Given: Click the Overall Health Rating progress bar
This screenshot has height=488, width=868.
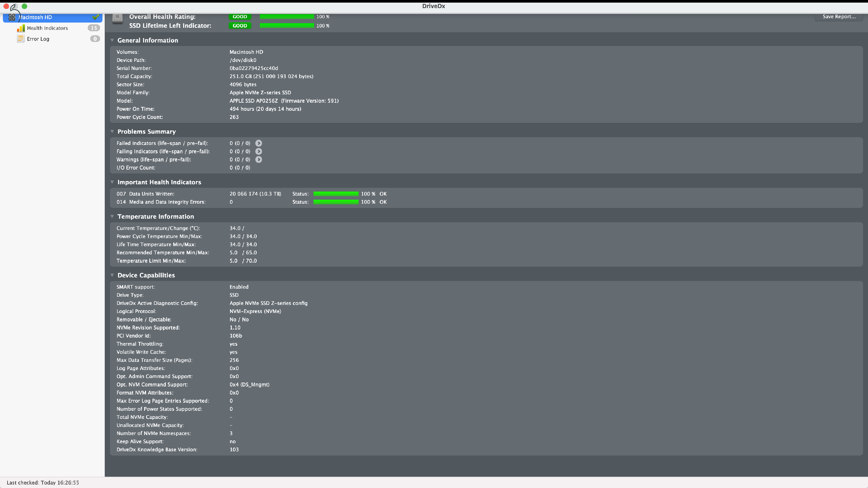Looking at the screenshot, I should click(287, 16).
